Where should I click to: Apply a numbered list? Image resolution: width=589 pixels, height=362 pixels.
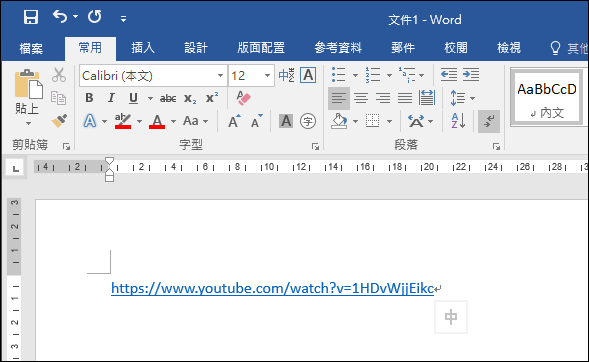click(373, 75)
